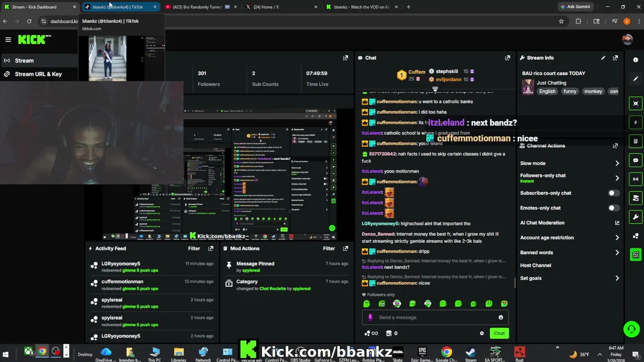Pop out the Activity Feed panel
644x362 pixels.
[x=210, y=248]
